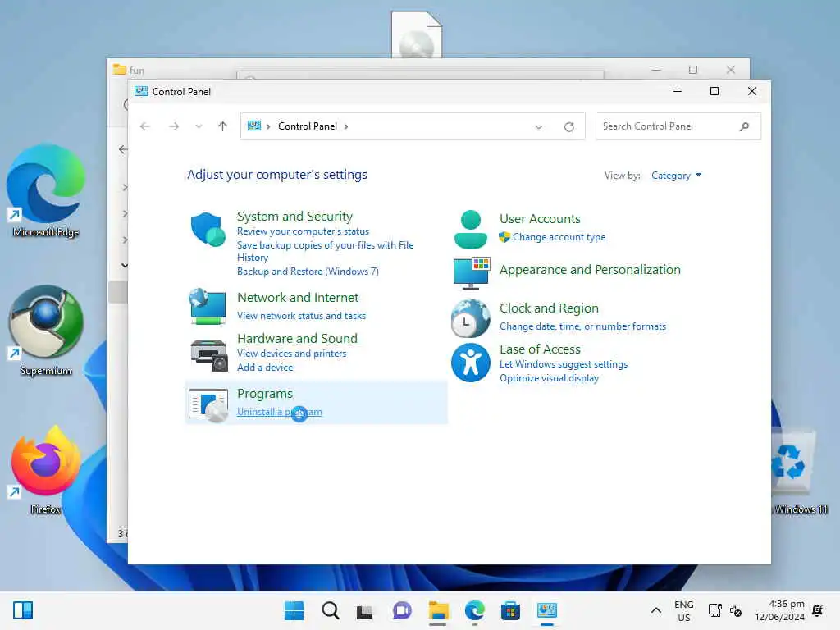Open the Widgets button on the taskbar
The height and width of the screenshot is (630, 840).
(x=23, y=610)
